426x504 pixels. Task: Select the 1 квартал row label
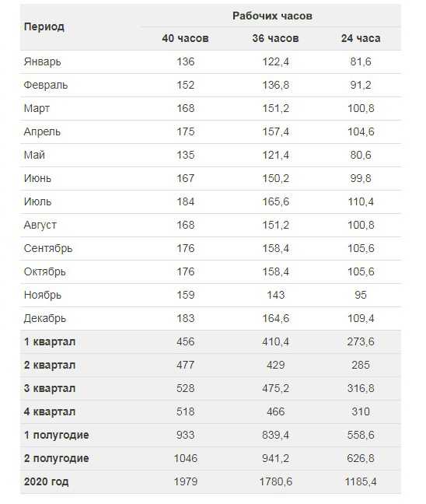coord(50,341)
